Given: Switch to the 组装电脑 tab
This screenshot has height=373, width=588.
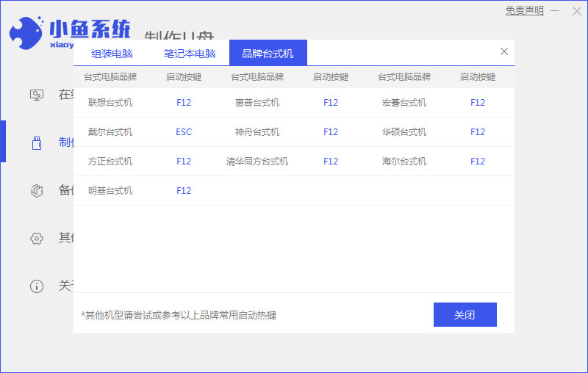Looking at the screenshot, I should 112,54.
